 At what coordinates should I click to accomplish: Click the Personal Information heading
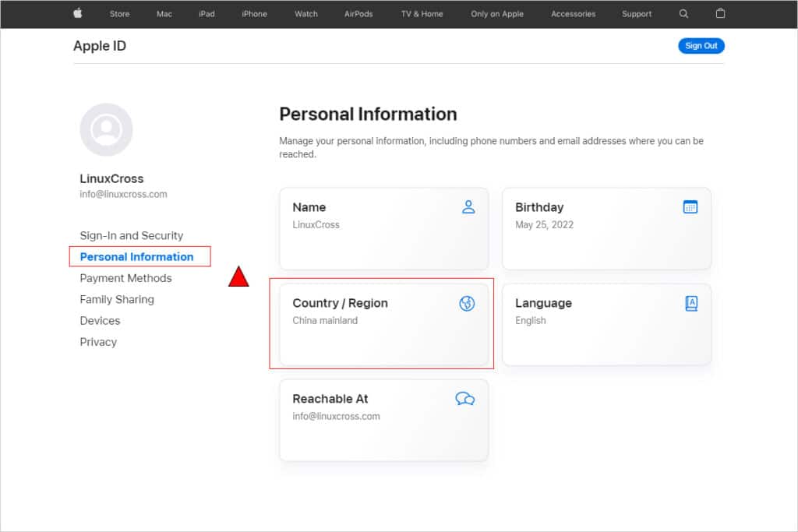pos(368,115)
